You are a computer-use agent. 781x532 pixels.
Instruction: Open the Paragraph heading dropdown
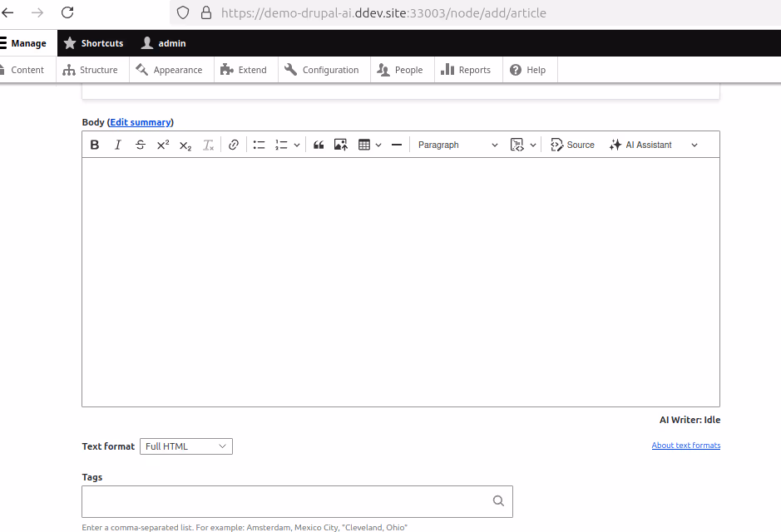pyautogui.click(x=457, y=145)
